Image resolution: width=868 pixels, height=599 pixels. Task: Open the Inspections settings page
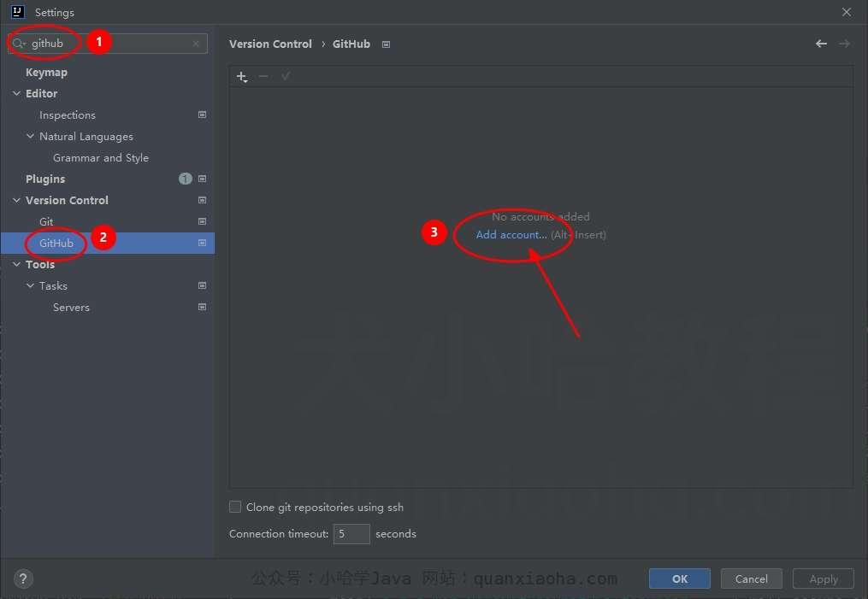tap(68, 115)
